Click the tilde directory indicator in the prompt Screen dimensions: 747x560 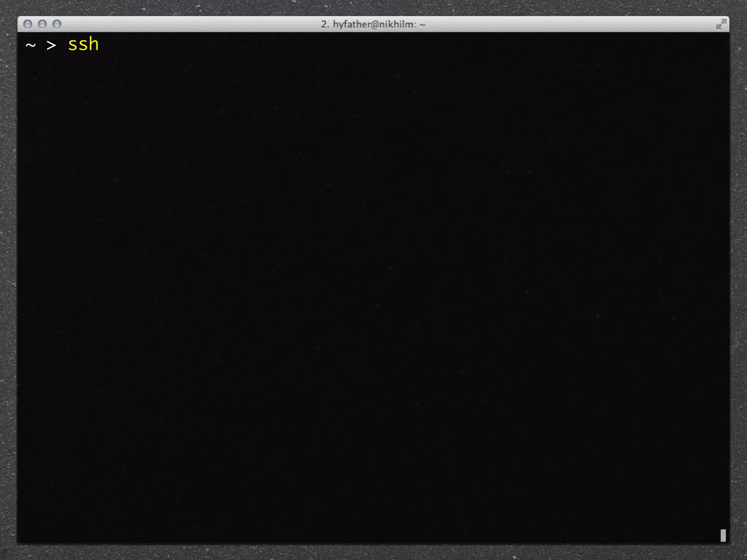pyautogui.click(x=31, y=46)
